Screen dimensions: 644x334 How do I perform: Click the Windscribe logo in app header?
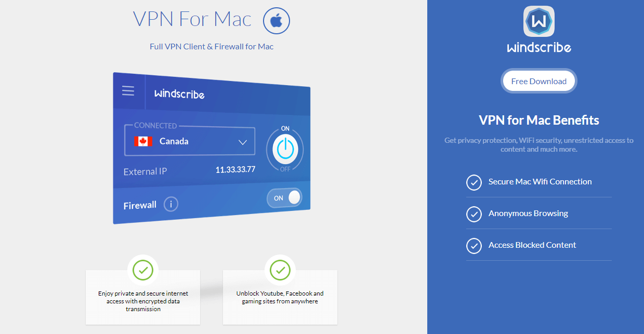[179, 94]
